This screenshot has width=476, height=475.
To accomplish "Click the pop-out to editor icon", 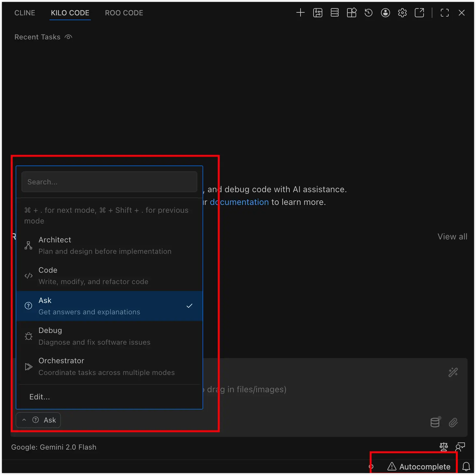I will (419, 13).
